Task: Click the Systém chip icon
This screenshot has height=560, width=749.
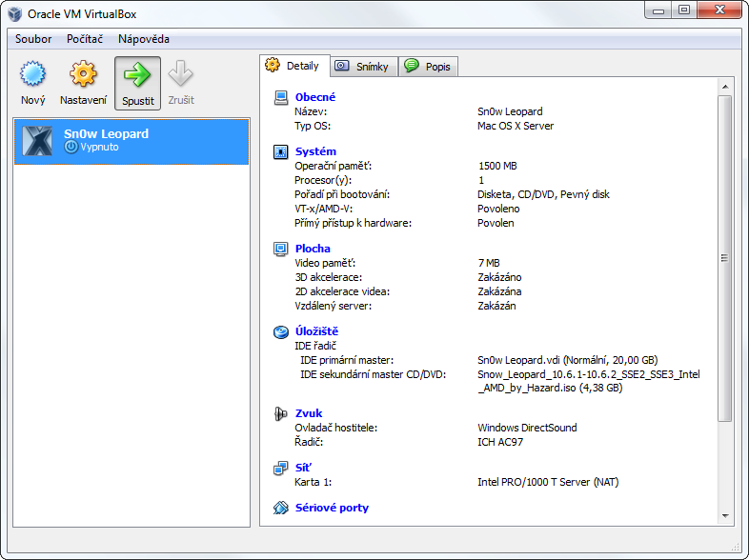Action: [x=280, y=151]
